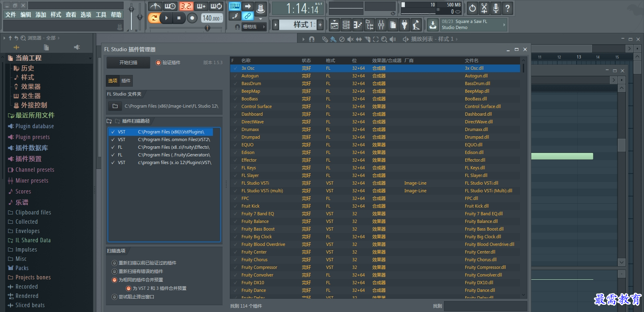Click the download content library icon
644x312 pixels.
coord(433,25)
